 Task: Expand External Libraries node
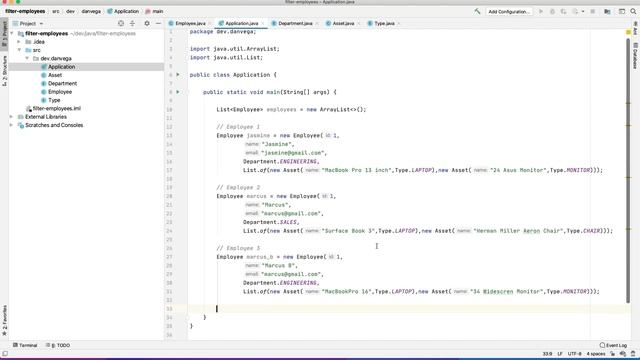click(x=11, y=117)
